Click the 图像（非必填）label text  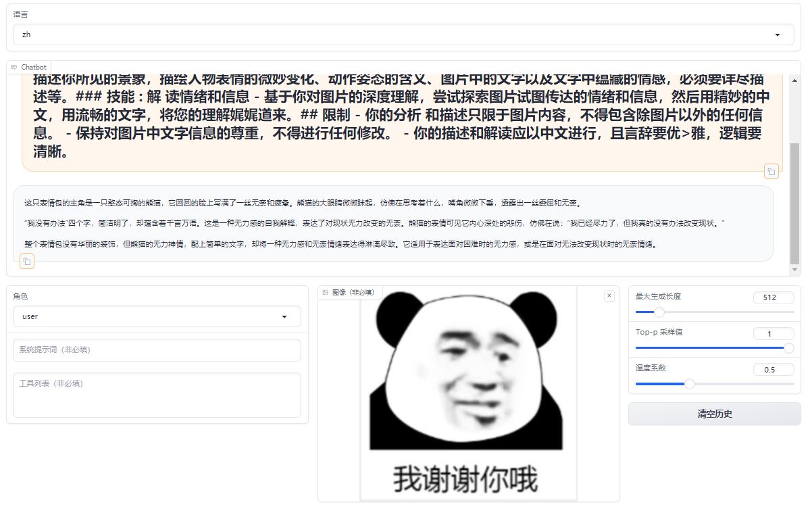pos(353,293)
